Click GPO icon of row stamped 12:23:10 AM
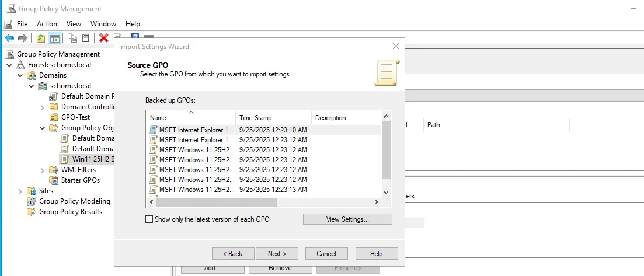The width and height of the screenshot is (644, 276). pyautogui.click(x=153, y=130)
